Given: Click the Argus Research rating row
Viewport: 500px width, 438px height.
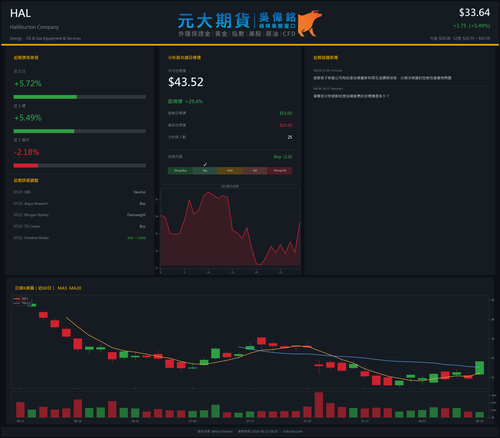Looking at the screenshot, I should pos(80,204).
